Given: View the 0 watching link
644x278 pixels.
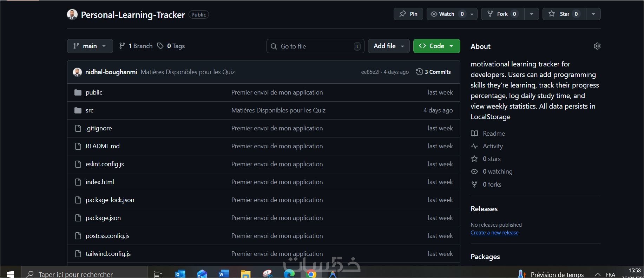Looking at the screenshot, I should [x=492, y=172].
